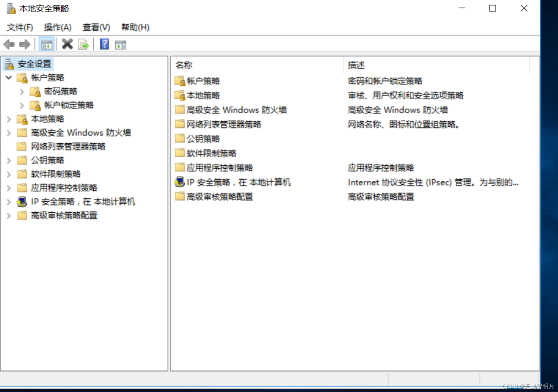Screen dimensions: 558x392
Task: Select 软件限制策略 in the right list
Action: [211, 153]
